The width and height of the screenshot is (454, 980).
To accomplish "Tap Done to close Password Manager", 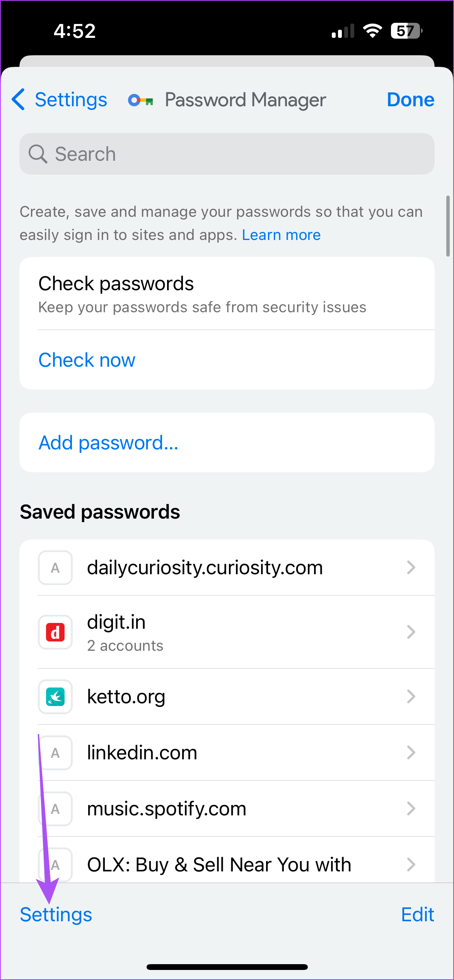I will pos(410,100).
